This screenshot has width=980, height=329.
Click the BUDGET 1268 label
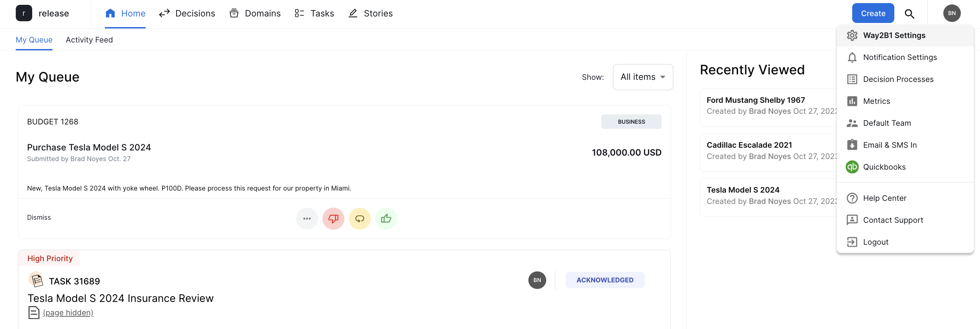(x=52, y=122)
